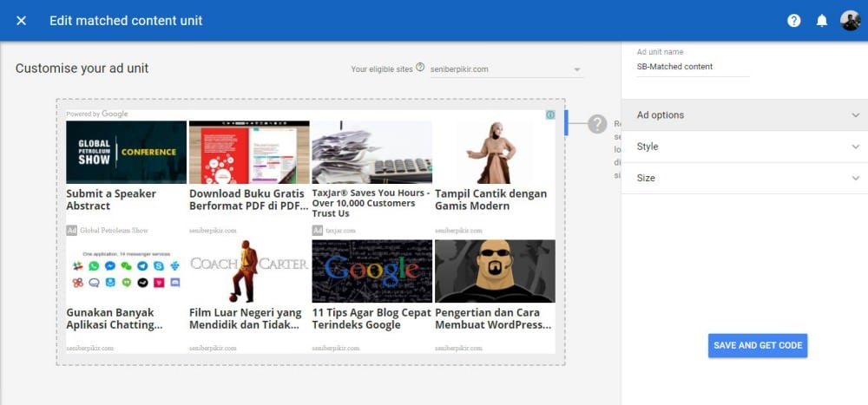Click 'TaxJar® Saves You Hours' headline
868x405 pixels.
pos(371,203)
